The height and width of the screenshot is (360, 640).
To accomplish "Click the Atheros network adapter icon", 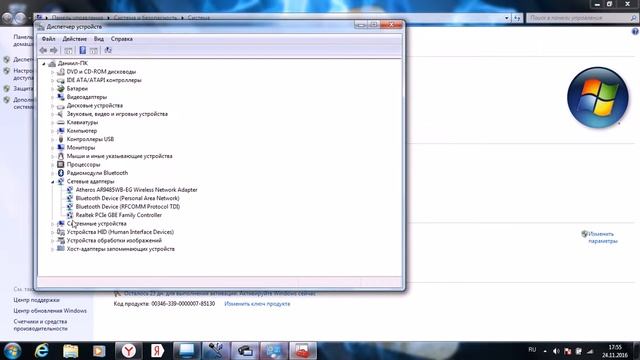I will [70, 190].
